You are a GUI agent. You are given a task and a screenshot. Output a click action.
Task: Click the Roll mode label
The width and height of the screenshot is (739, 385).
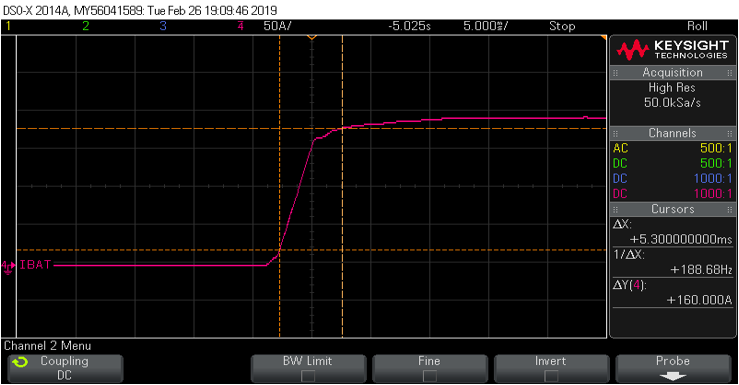697,26
